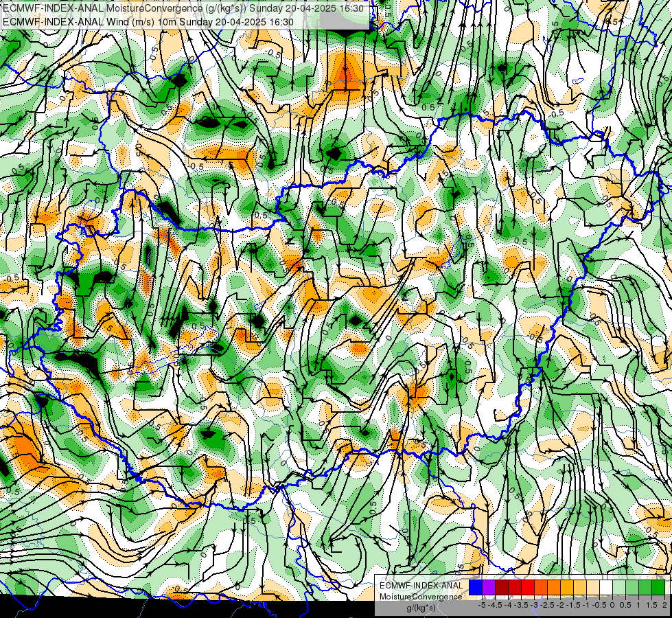Click the legend tick value -1.5
The width and height of the screenshot is (672, 618).
click(573, 605)
